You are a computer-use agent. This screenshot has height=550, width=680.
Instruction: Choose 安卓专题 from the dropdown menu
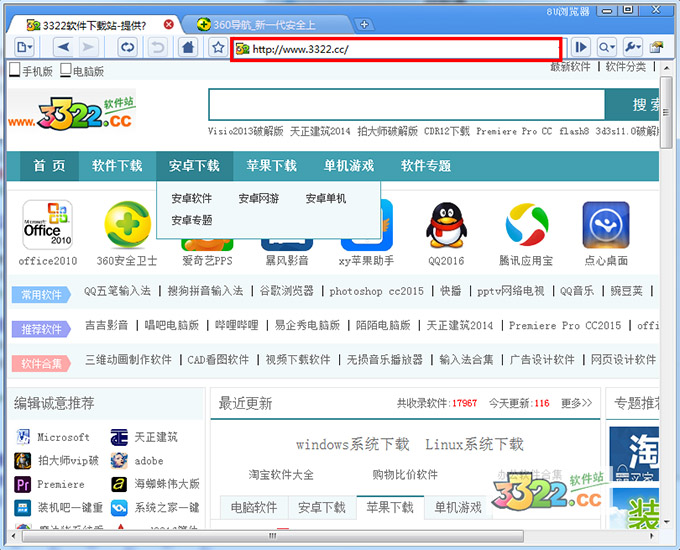pyautogui.click(x=192, y=220)
